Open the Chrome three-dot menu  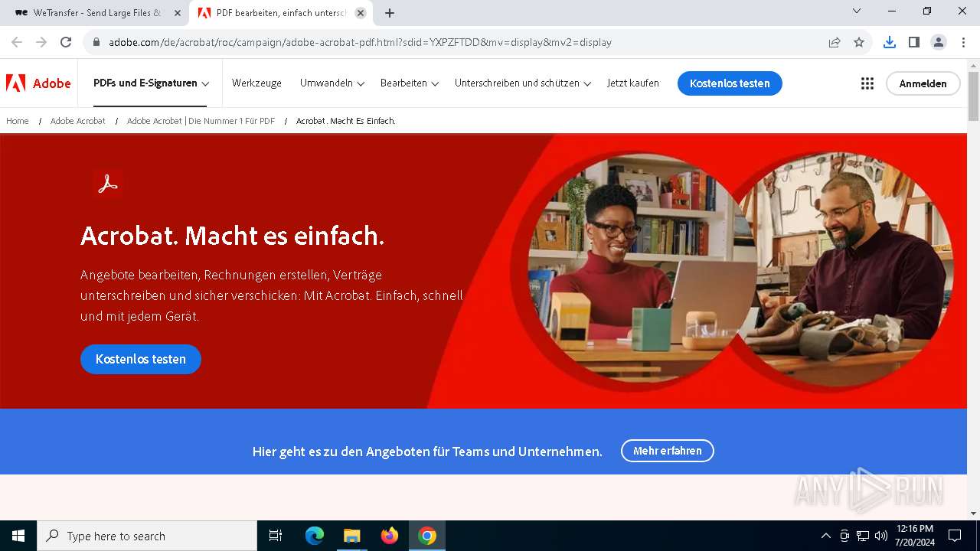tap(962, 42)
